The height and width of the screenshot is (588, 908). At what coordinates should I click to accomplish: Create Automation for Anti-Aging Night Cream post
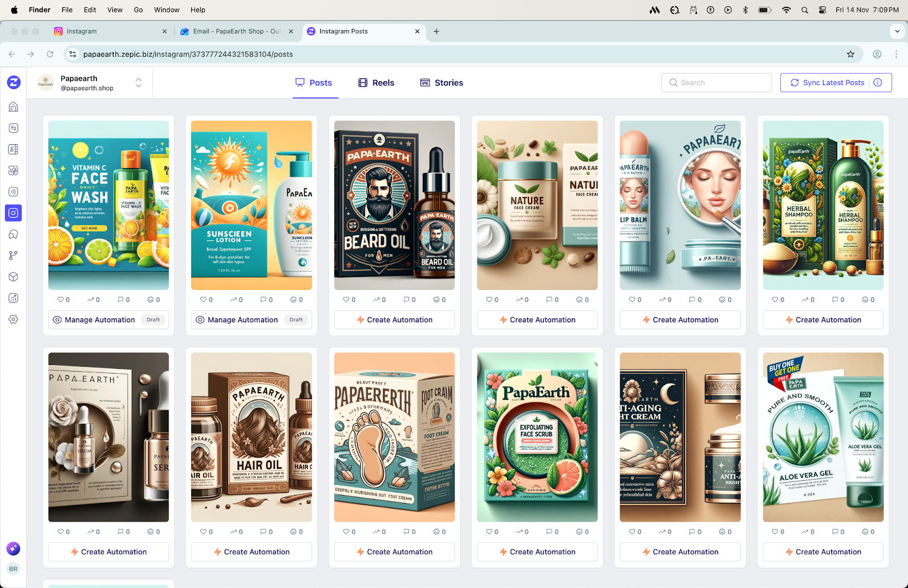tap(680, 552)
